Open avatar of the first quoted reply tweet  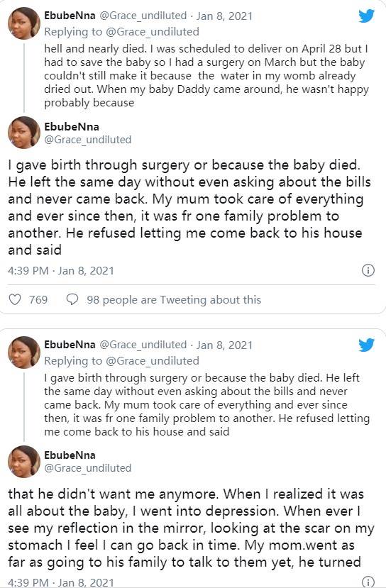[24, 23]
